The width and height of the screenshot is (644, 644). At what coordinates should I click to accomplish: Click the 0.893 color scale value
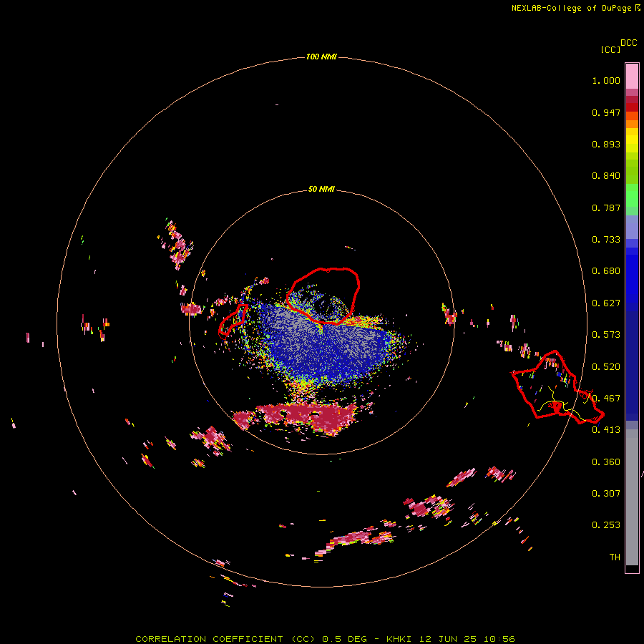click(x=606, y=144)
